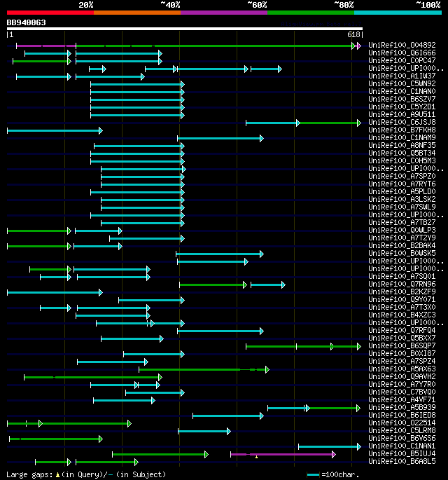Viewport: 448px width, 480px height.
Task: Click the purple alignment bar in the B5IUJ4 row
Action: (x=283, y=455)
